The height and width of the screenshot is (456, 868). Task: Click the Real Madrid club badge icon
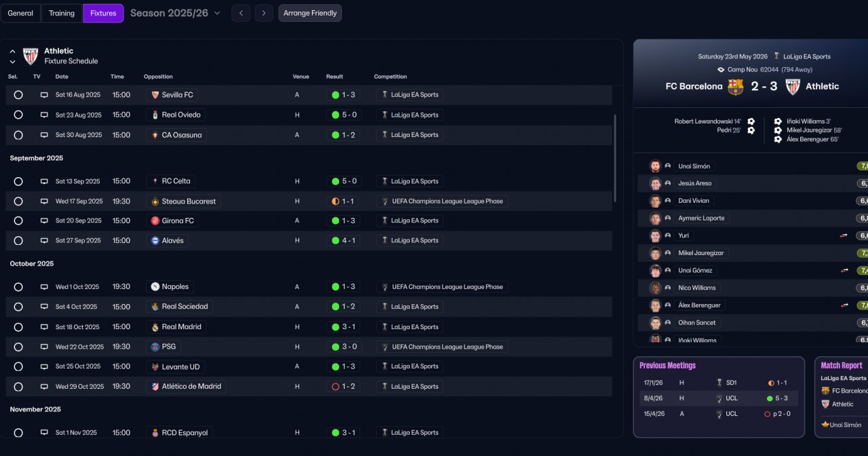tap(155, 327)
